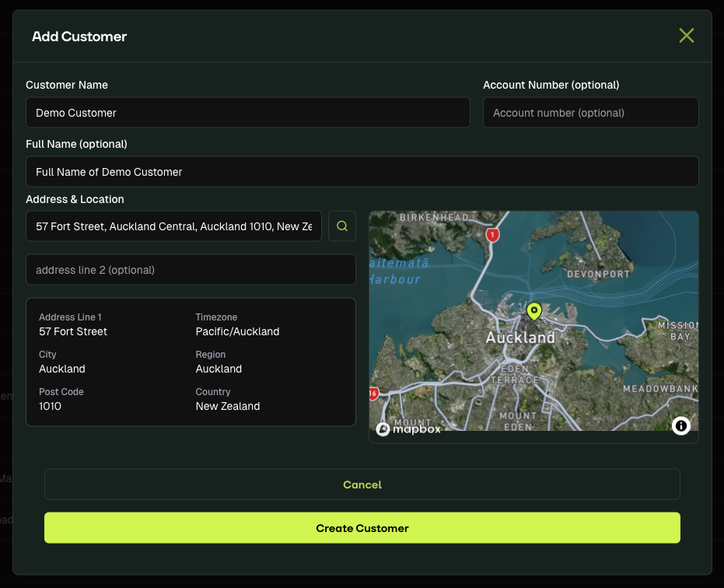Click the Mapbox logo on the map
This screenshot has width=724, height=588.
click(x=409, y=429)
